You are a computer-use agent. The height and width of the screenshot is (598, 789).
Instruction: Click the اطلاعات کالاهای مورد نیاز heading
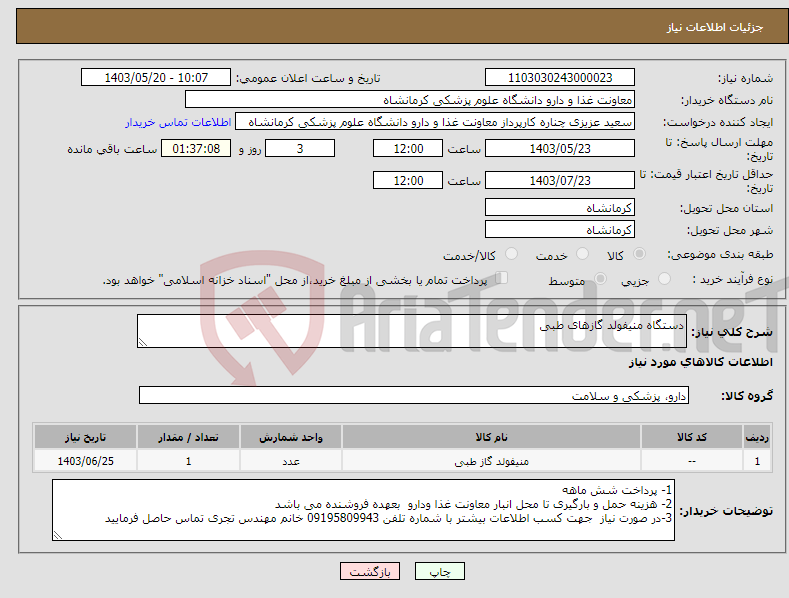(x=700, y=362)
